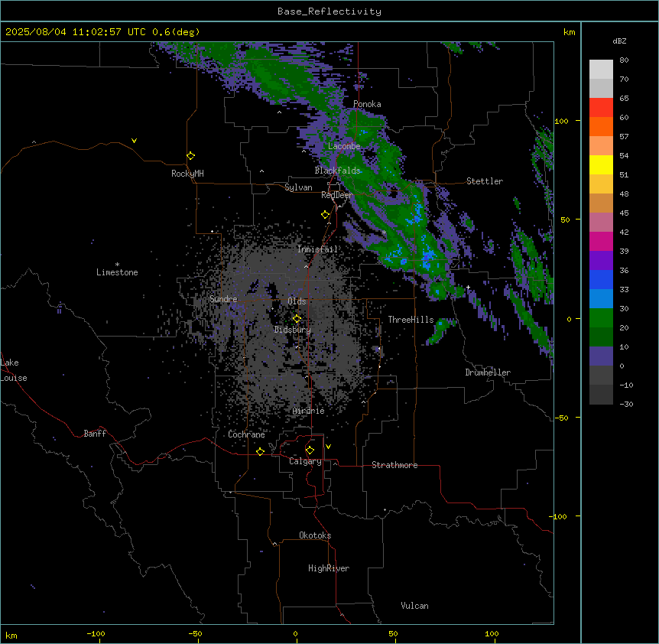Click the dBZ legend heading
659x644 pixels.
[x=619, y=41]
